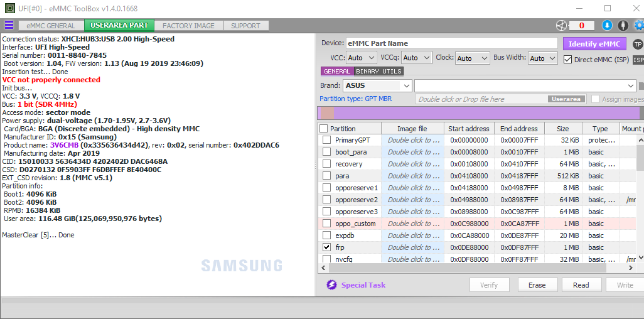The width and height of the screenshot is (644, 319).
Task: Click the network globe icon
Action: point(561,26)
